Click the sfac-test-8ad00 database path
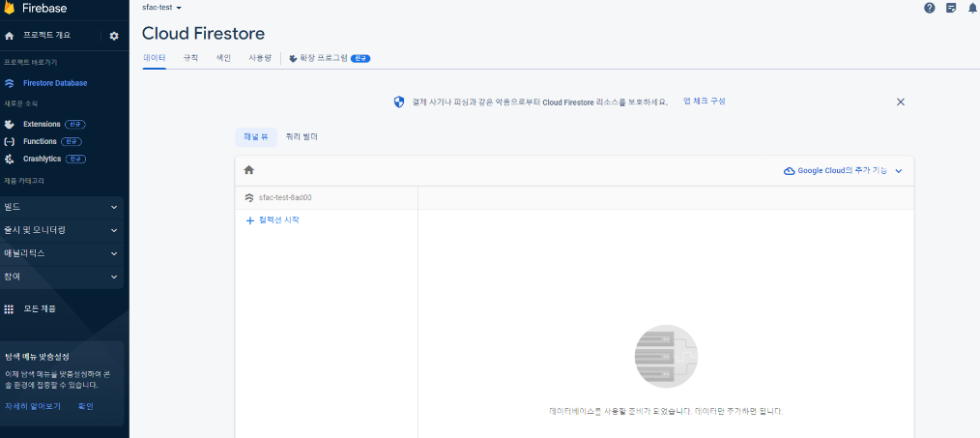980x438 pixels. pyautogui.click(x=285, y=197)
